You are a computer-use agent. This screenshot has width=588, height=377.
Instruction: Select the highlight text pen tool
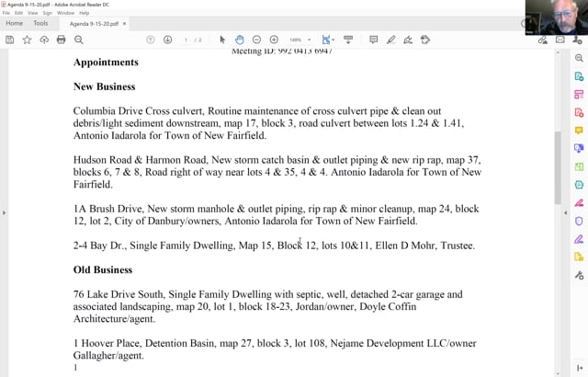coord(390,40)
